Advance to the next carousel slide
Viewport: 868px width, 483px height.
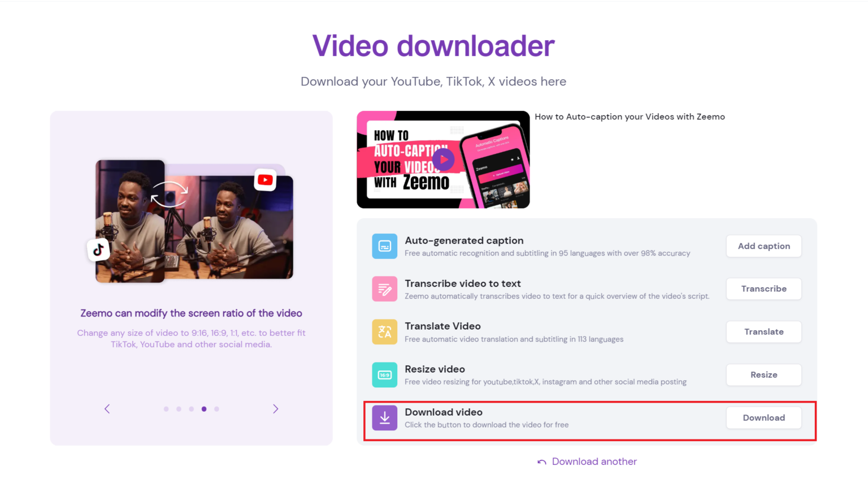tap(275, 408)
